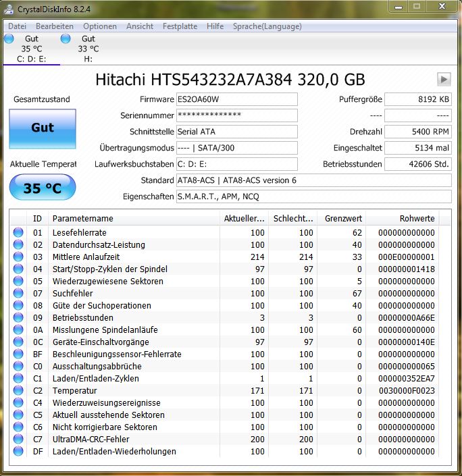The width and height of the screenshot is (462, 476).
Task: Click status orb of Güte der Suchoperationen
Action: [18, 305]
